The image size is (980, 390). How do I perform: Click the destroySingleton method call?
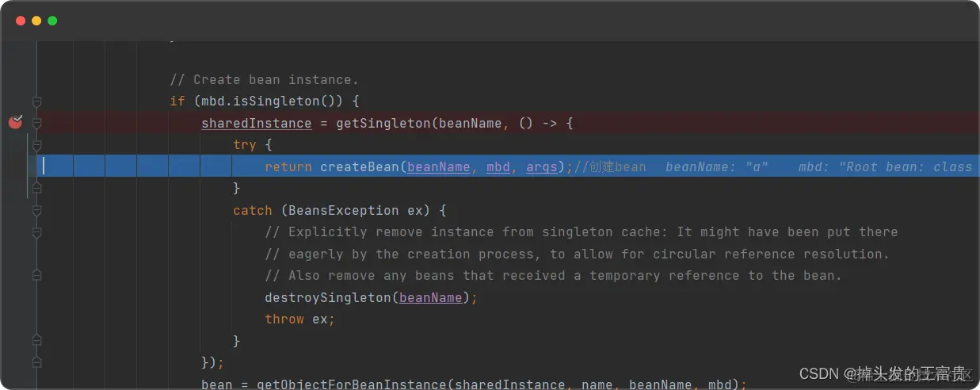point(328,297)
